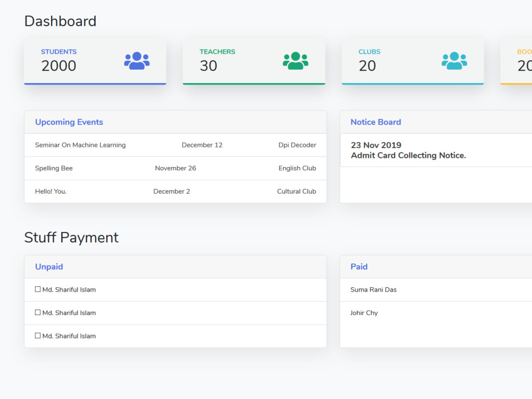The height and width of the screenshot is (399, 532).
Task: Open the Students card showing 2000
Action: (x=95, y=61)
